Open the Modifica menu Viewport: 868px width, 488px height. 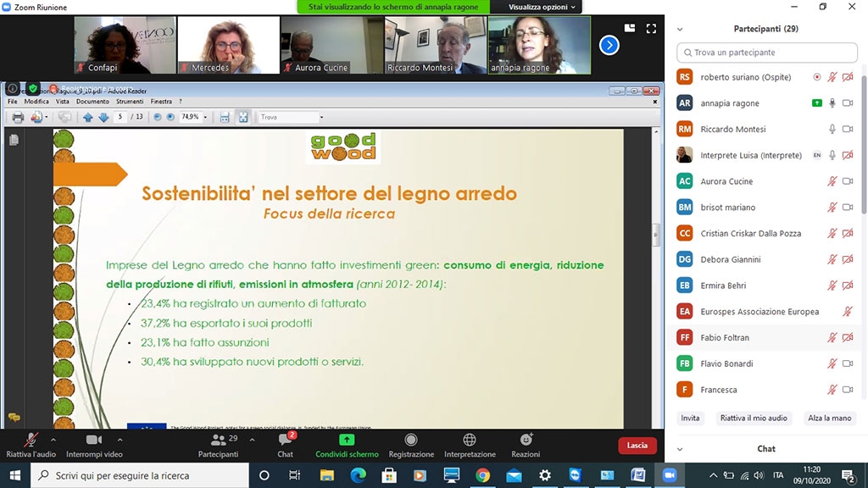(x=36, y=102)
